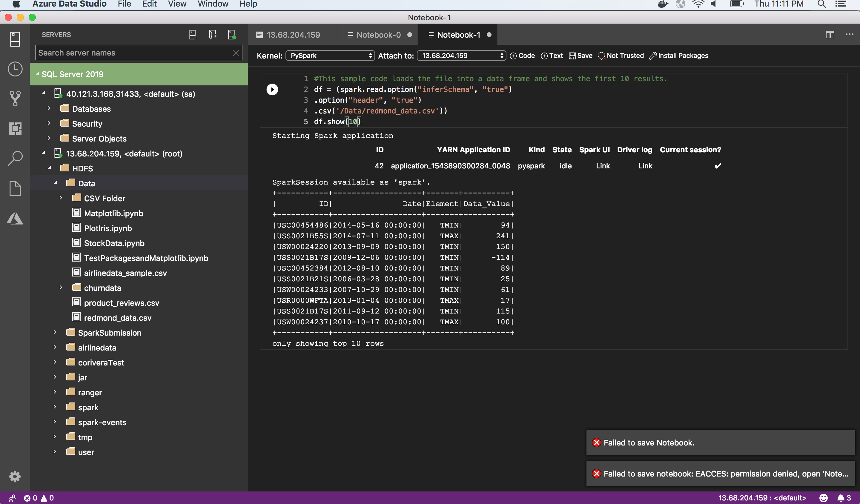This screenshot has height=504, width=860.
Task: Clear the server names search field
Action: pyautogui.click(x=236, y=53)
